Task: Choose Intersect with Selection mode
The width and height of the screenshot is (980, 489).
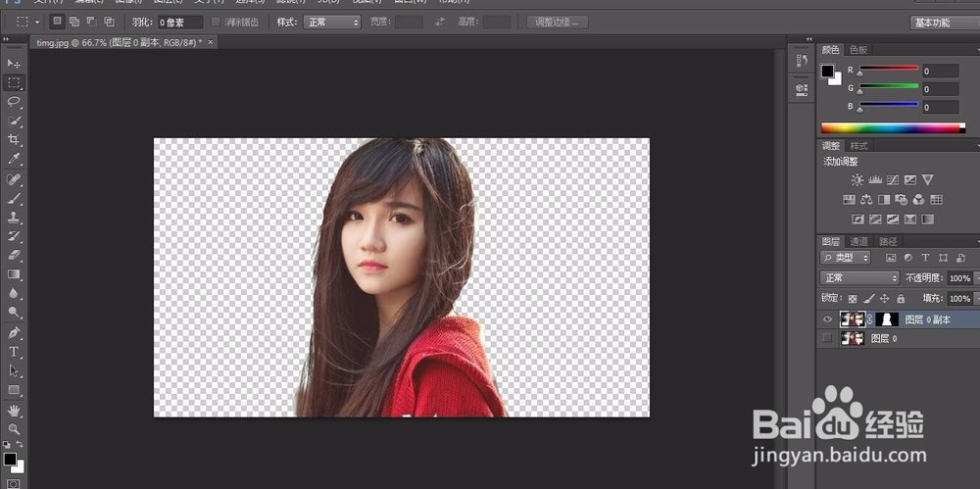Action: [x=110, y=22]
